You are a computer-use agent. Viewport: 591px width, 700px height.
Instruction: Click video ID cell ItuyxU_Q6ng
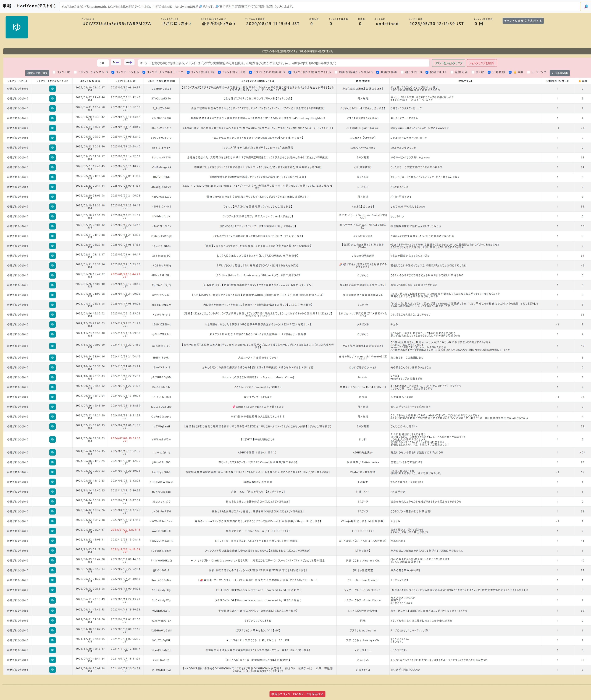point(161,453)
